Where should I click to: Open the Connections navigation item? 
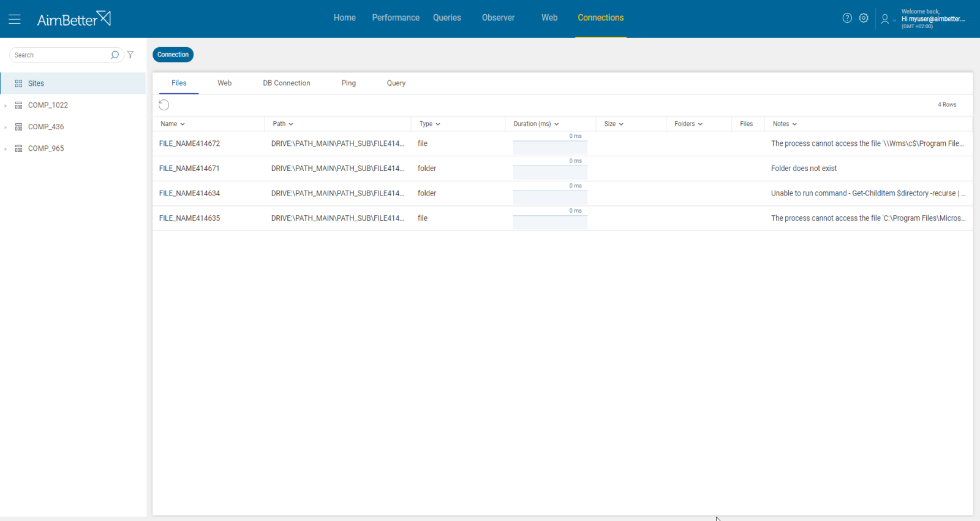(600, 18)
